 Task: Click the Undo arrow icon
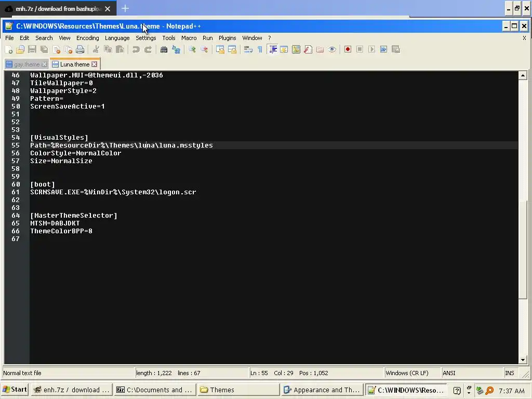(x=136, y=49)
